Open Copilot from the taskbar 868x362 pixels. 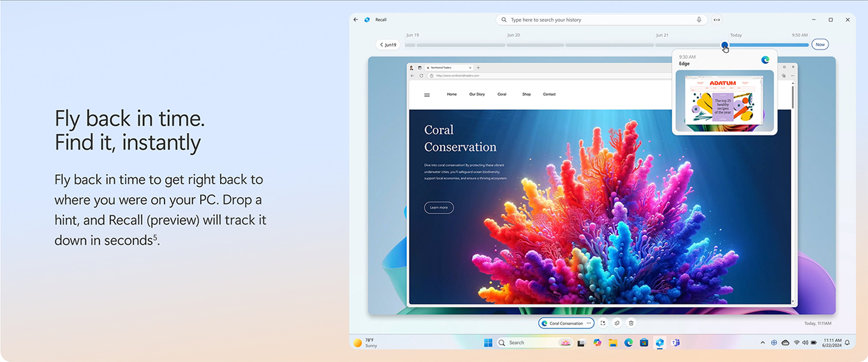[x=597, y=343]
